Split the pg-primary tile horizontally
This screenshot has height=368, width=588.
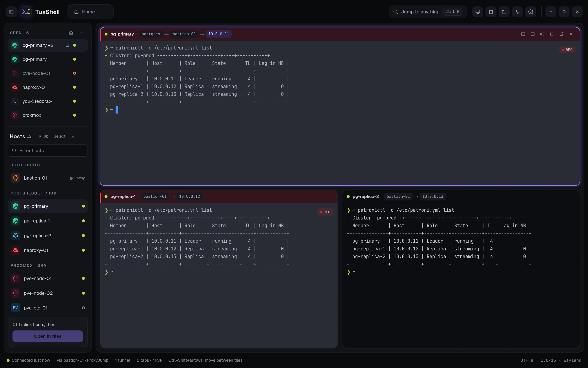tap(533, 34)
